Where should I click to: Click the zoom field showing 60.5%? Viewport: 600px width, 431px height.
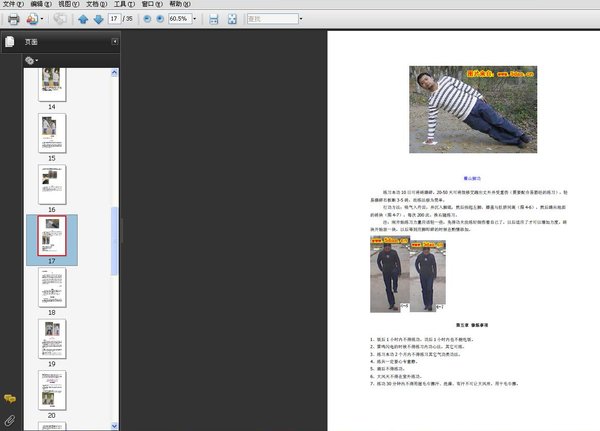coord(180,18)
